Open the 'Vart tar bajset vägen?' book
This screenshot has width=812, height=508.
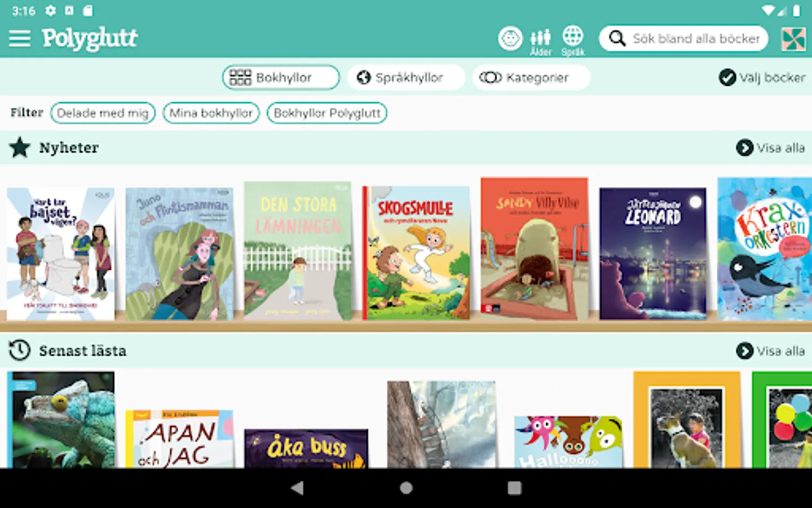[x=60, y=254]
